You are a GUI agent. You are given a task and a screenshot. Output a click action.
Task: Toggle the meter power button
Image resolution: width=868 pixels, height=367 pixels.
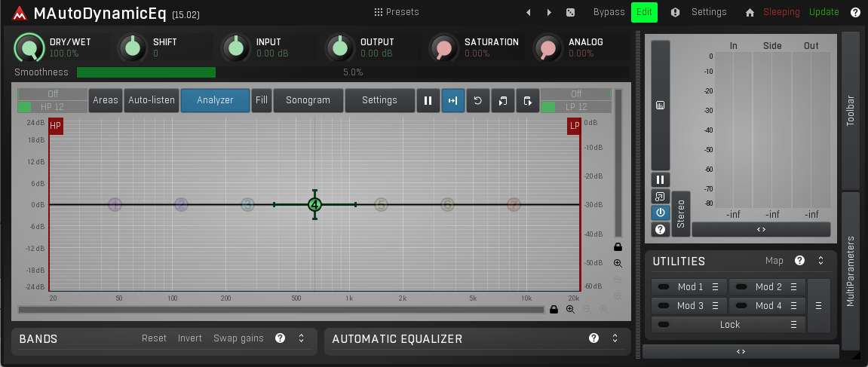tap(660, 213)
